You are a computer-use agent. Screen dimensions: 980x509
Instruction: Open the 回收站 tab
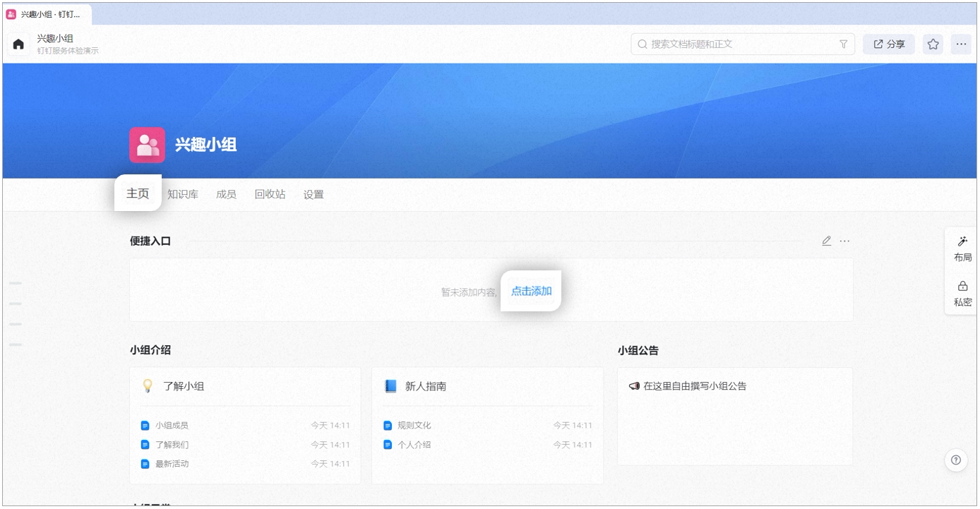pos(270,195)
